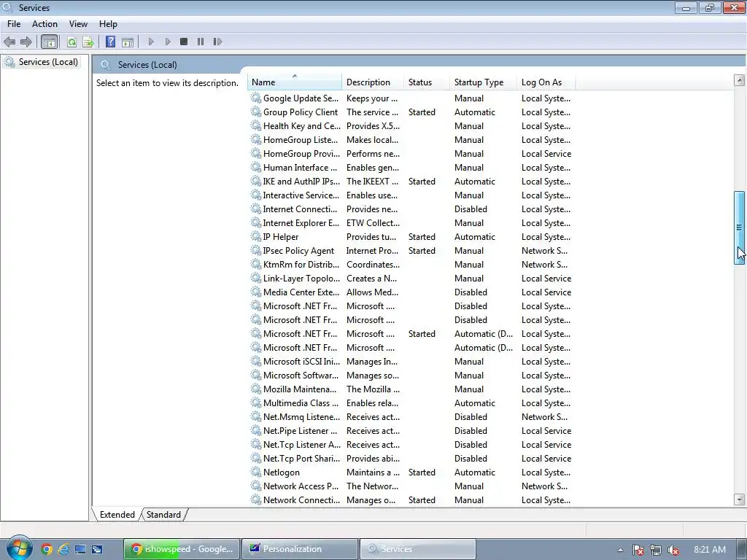Click the scrollbar down arrow
The image size is (747, 560).
740,499
